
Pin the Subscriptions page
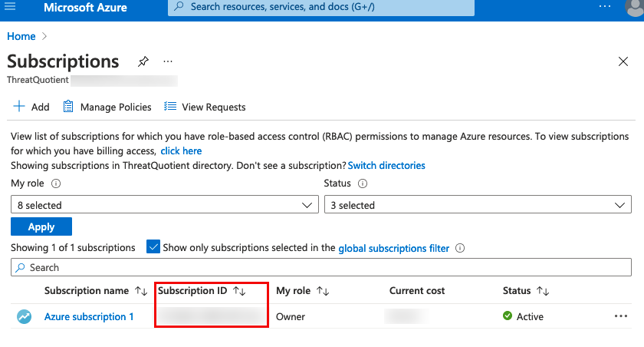tap(143, 61)
